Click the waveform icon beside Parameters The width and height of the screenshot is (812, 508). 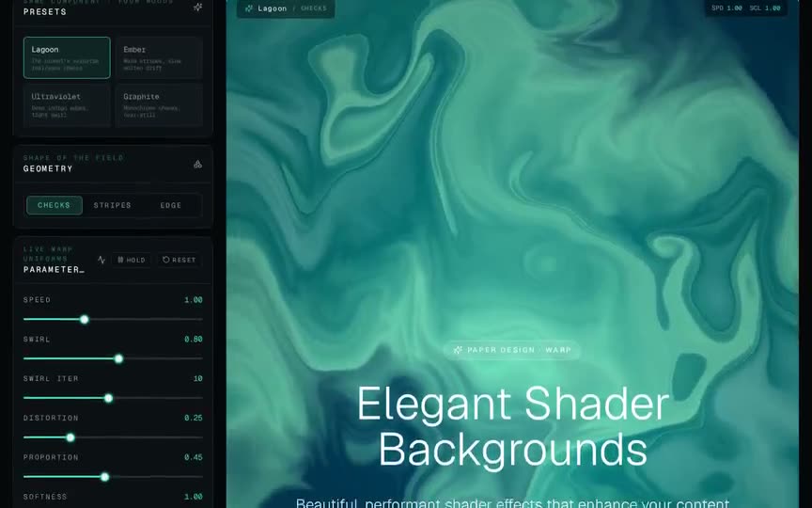tap(101, 260)
